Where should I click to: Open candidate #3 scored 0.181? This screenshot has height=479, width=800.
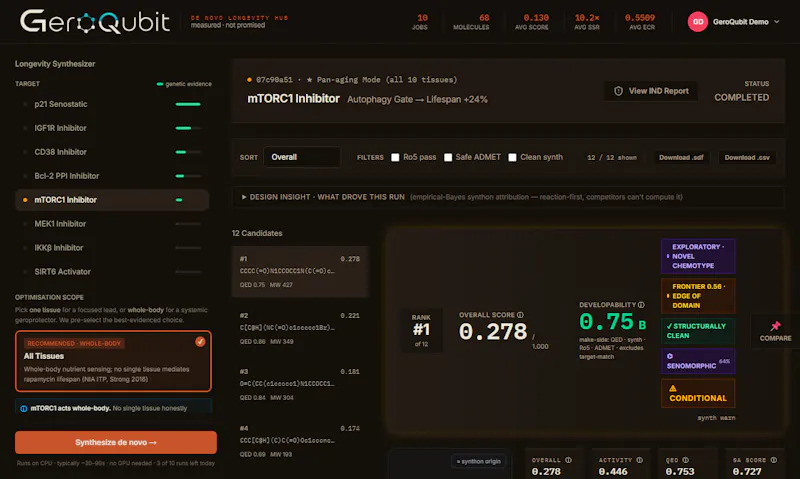coord(300,385)
